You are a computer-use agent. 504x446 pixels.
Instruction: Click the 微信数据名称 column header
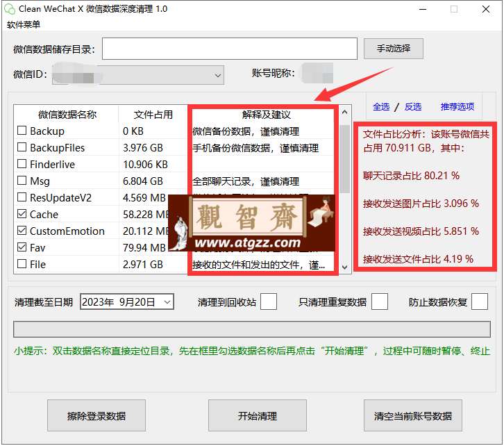67,115
